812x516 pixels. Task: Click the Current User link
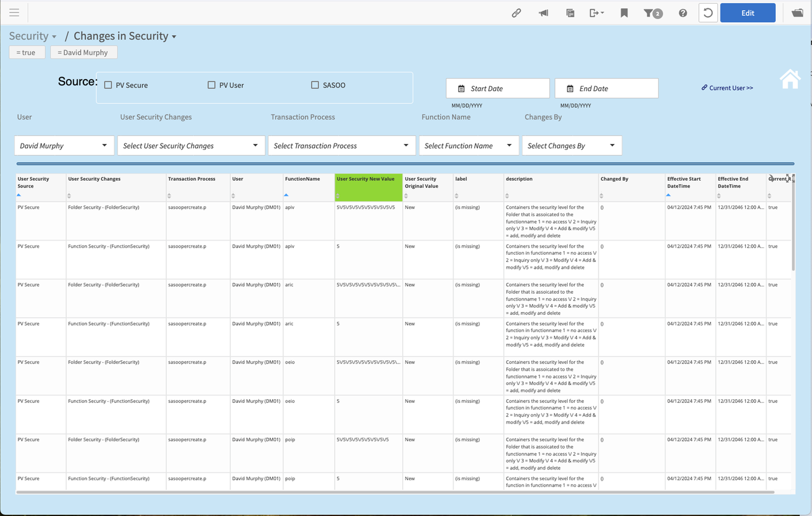point(727,88)
